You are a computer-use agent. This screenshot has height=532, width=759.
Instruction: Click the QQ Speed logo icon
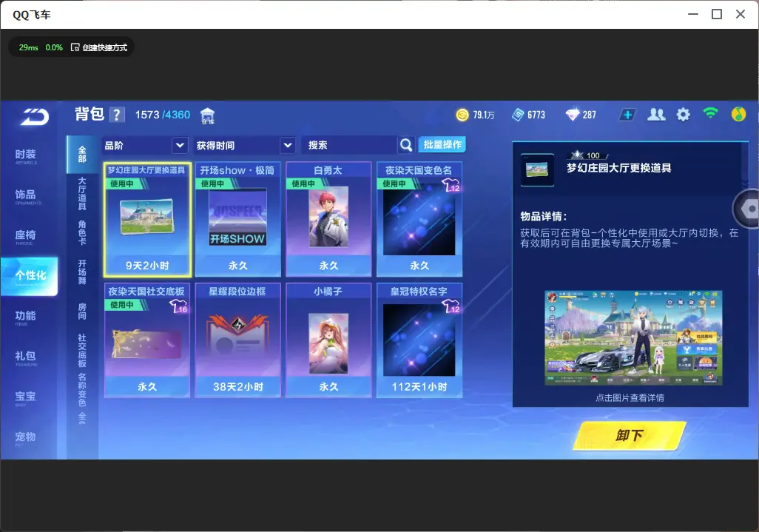pyautogui.click(x=35, y=116)
